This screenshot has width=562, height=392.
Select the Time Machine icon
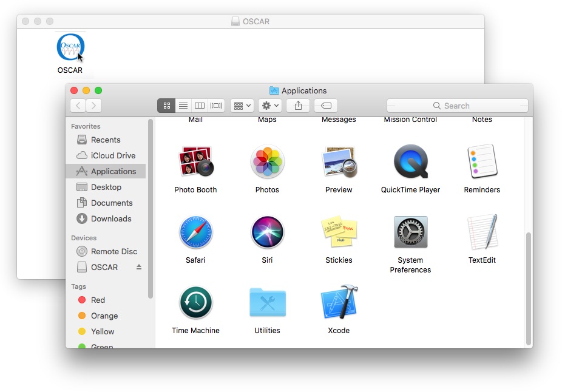point(195,303)
